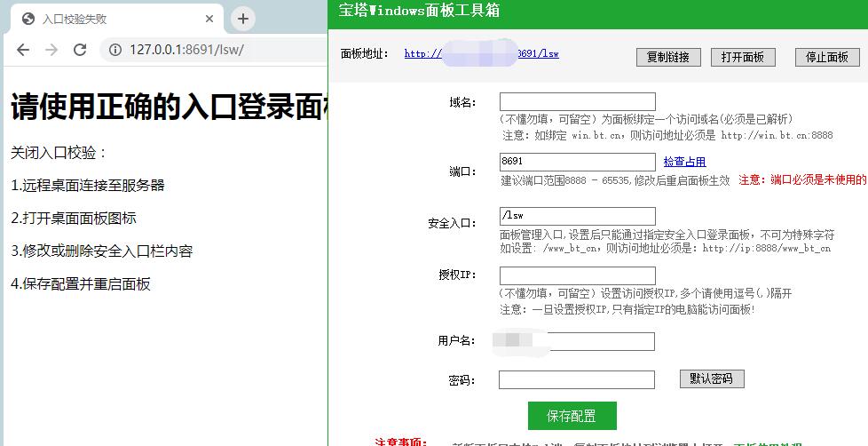Viewport: 868px width, 446px height.
Task: Click the globe favicon on the browser tab
Action: 28,19
